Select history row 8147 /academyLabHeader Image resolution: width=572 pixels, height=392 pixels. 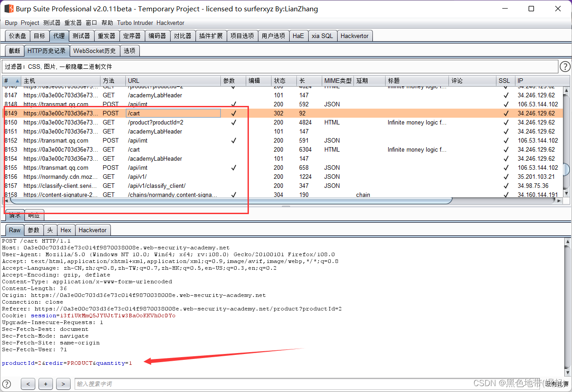(x=283, y=95)
